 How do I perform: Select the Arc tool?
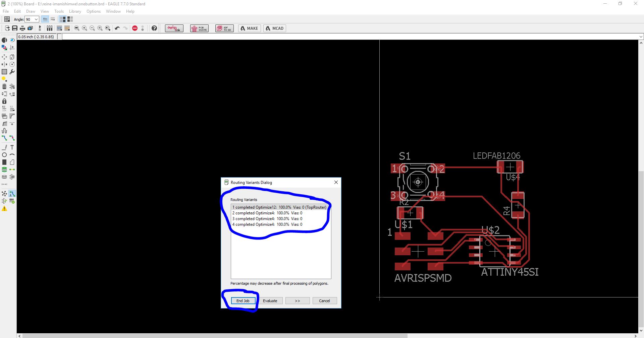click(x=12, y=155)
